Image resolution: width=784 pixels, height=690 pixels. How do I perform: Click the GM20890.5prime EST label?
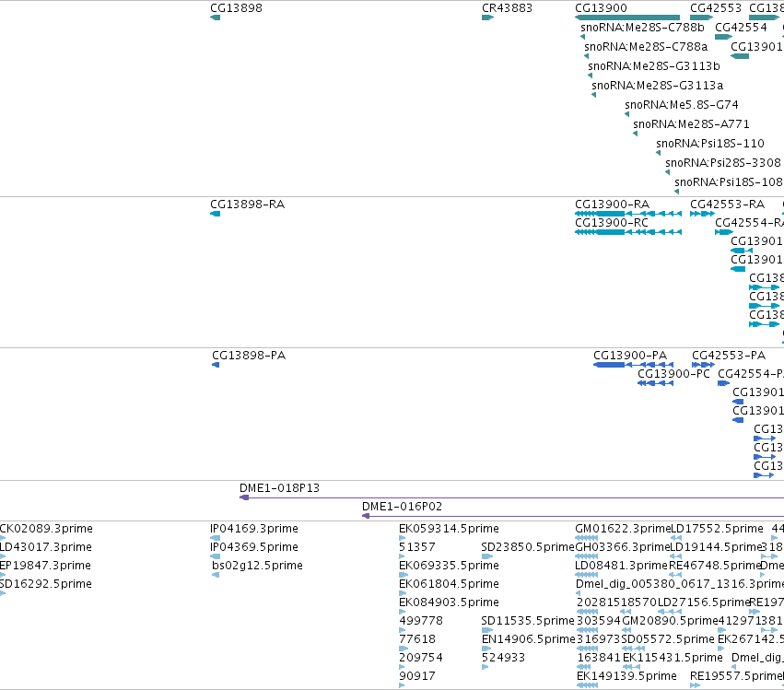click(x=670, y=621)
